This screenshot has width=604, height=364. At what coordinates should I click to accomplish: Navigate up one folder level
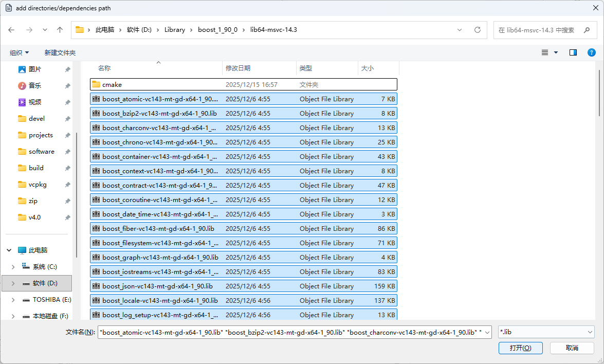[x=60, y=29]
